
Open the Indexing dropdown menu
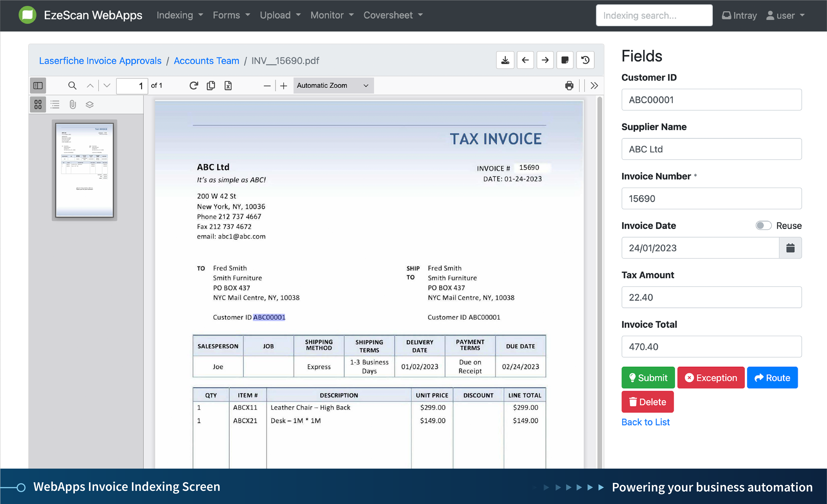click(x=180, y=15)
